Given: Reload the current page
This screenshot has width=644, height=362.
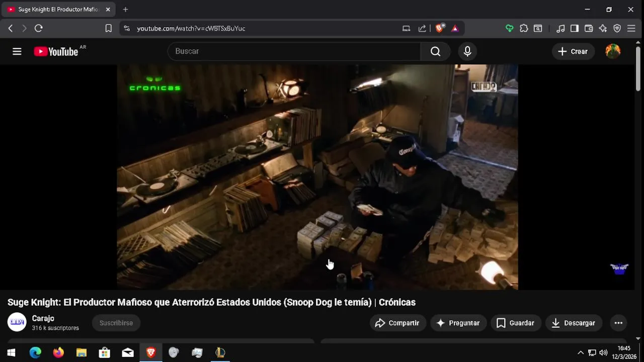Looking at the screenshot, I should (38, 28).
